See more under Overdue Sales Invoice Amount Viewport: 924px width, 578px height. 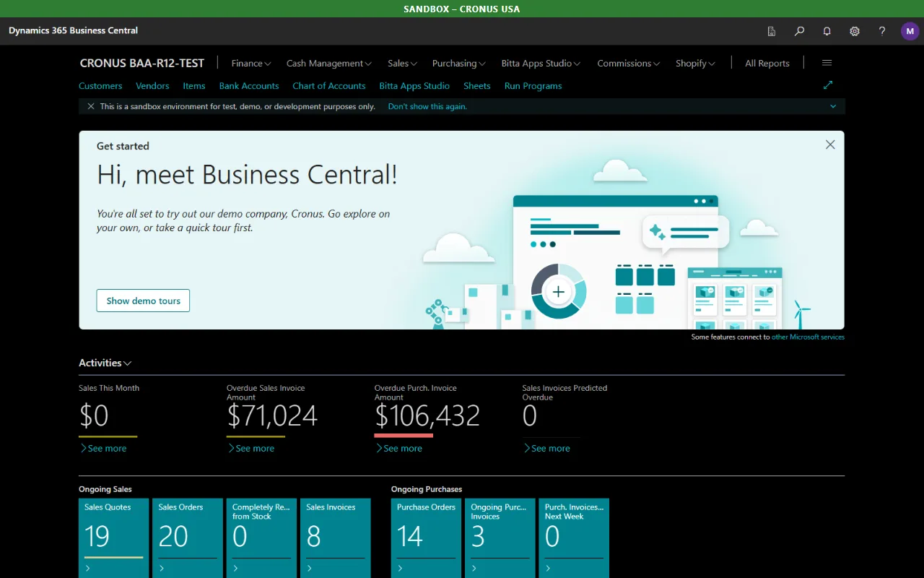pyautogui.click(x=251, y=448)
